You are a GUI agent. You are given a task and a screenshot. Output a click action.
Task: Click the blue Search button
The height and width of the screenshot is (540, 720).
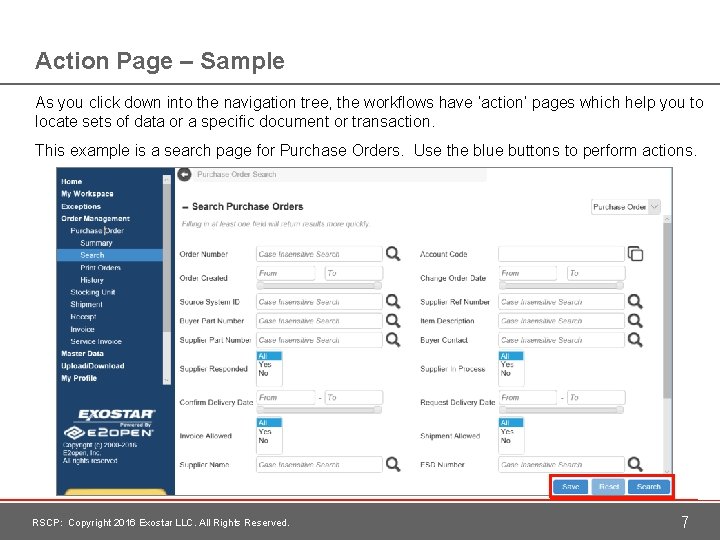649,487
